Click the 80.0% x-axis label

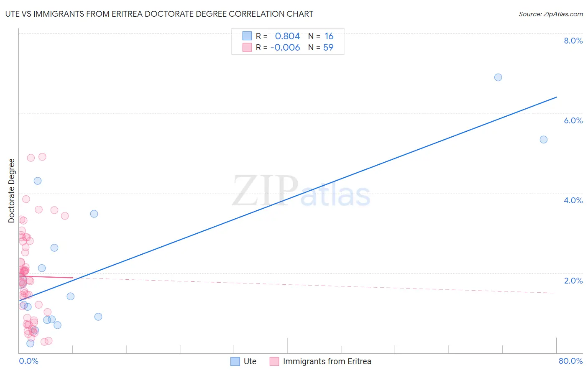[x=570, y=361]
